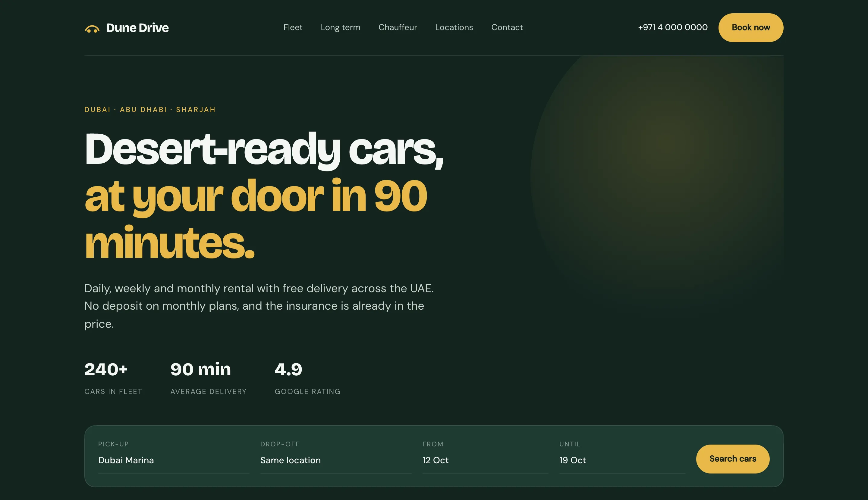Click the 4.9 rating value

[x=288, y=370]
